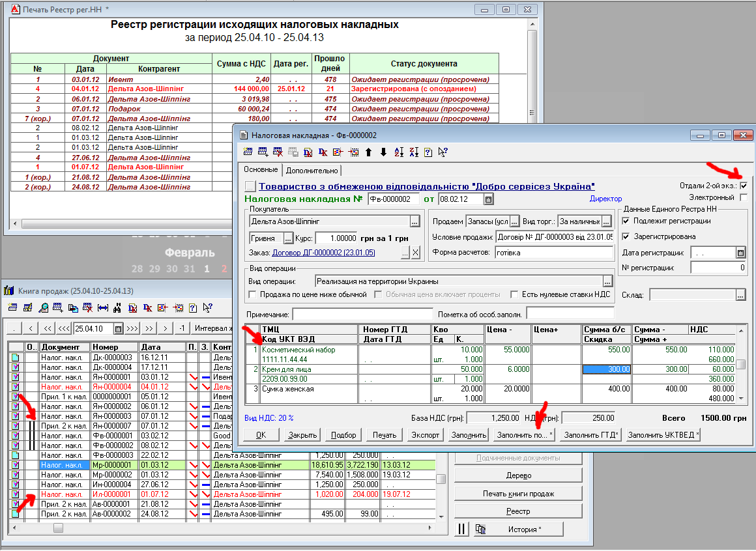Screen dimensions: 756x551
Task: Open calendar picker beside 25.04.10 in Книга продаж
Action: tap(118, 328)
